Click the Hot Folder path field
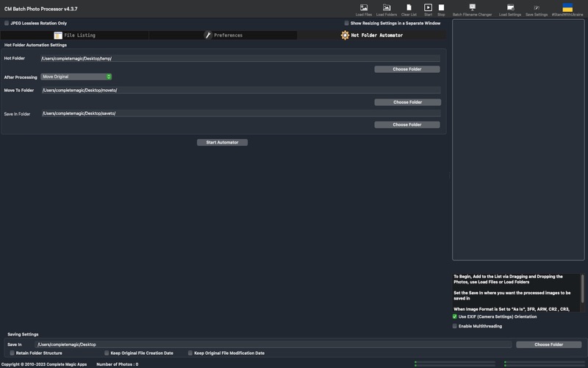The height and width of the screenshot is (368, 588). pos(240,59)
